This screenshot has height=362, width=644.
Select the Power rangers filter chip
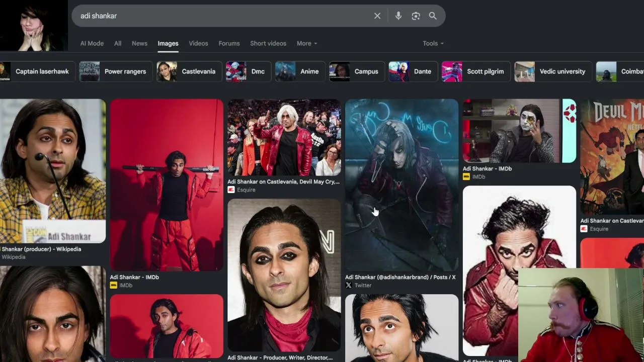[x=115, y=71]
